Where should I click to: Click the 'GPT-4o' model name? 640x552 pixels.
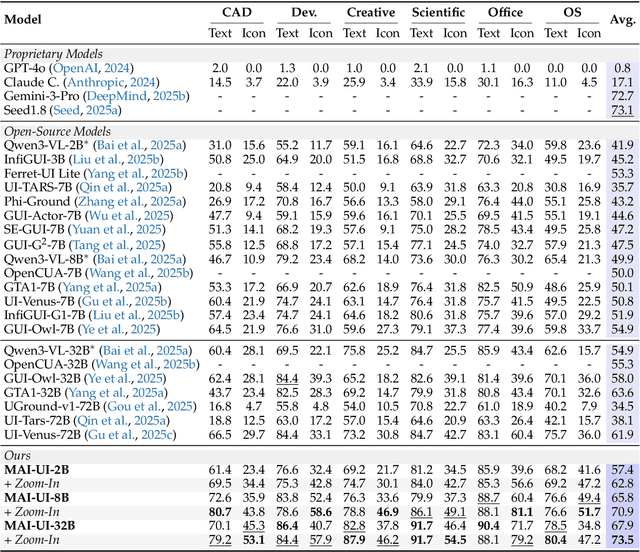24,68
